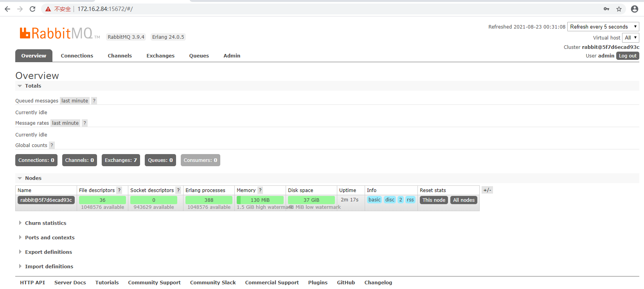Switch to the Connections tab
The width and height of the screenshot is (644, 289).
77,56
